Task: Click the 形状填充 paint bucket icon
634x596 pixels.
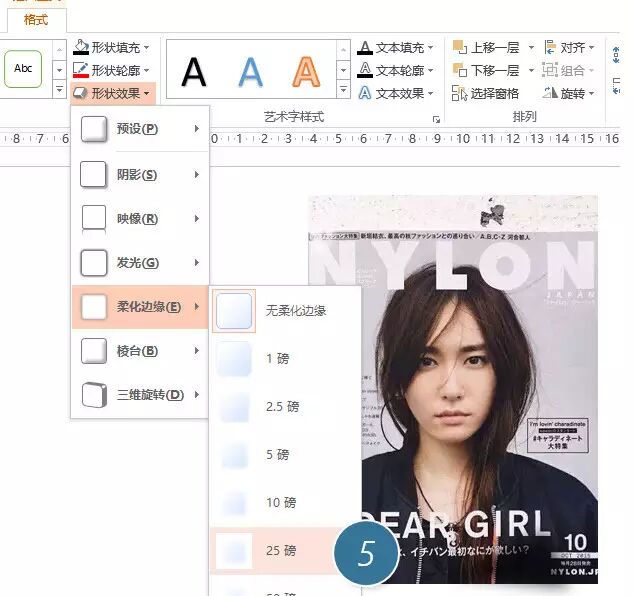Action: pyautogui.click(x=81, y=47)
